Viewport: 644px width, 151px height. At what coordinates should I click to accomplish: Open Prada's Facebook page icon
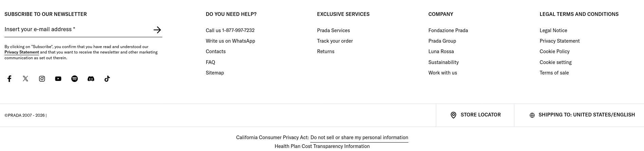point(10,79)
